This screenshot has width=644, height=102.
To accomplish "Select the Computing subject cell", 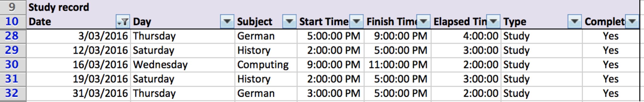I will (x=263, y=65).
